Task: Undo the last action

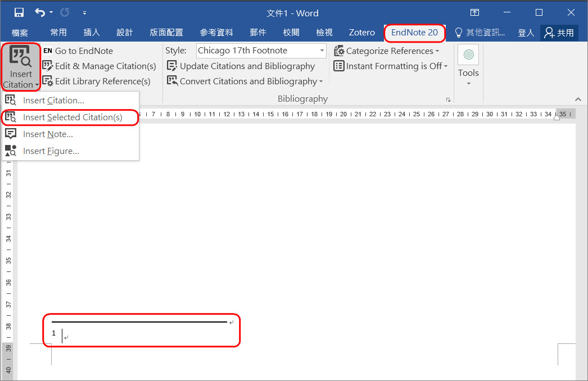Action: click(40, 12)
